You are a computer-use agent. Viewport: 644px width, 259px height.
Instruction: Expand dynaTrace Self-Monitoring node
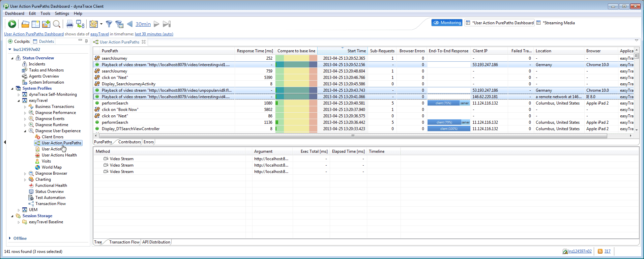19,95
